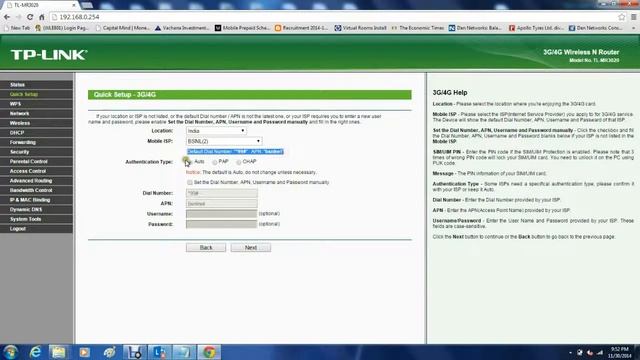Click the Next button
This screenshot has height=360, width=640.
click(251, 247)
